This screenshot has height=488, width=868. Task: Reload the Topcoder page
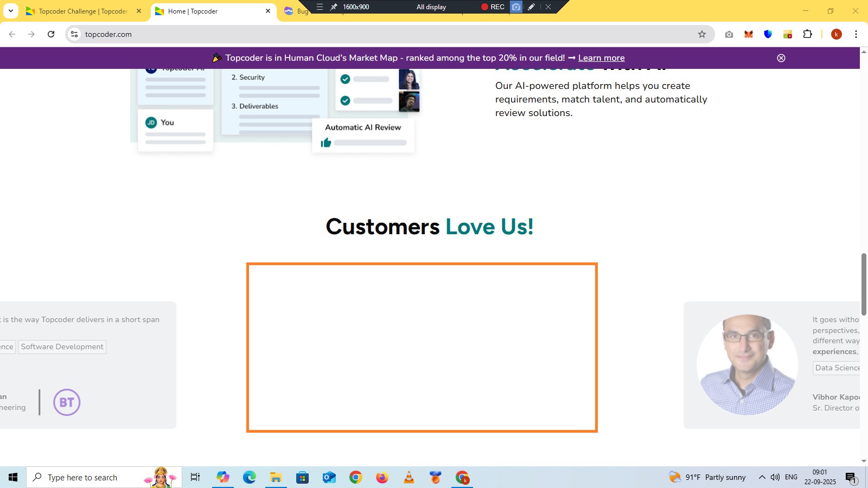click(51, 34)
